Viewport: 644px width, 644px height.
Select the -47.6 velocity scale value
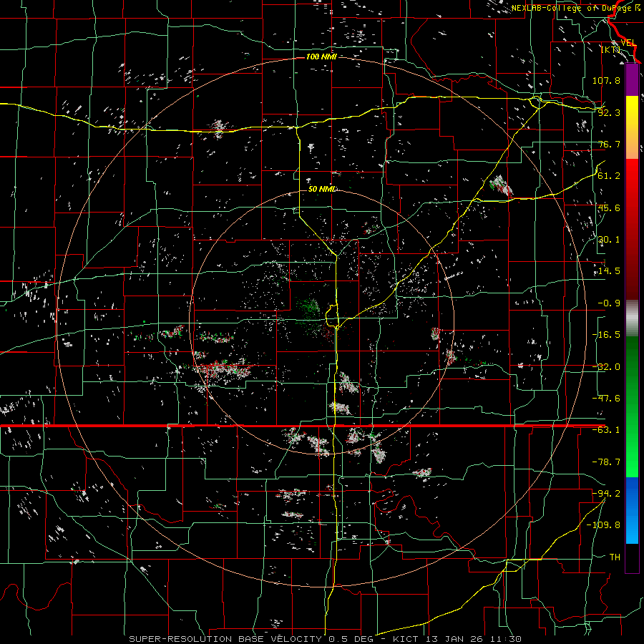(606, 399)
